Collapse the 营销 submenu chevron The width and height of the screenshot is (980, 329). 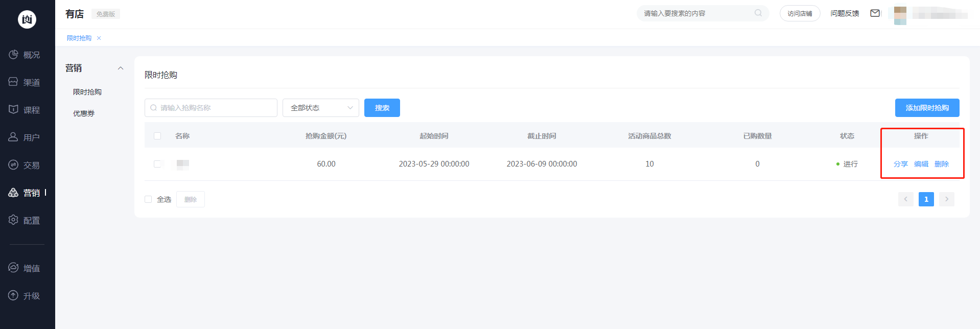pyautogui.click(x=121, y=68)
